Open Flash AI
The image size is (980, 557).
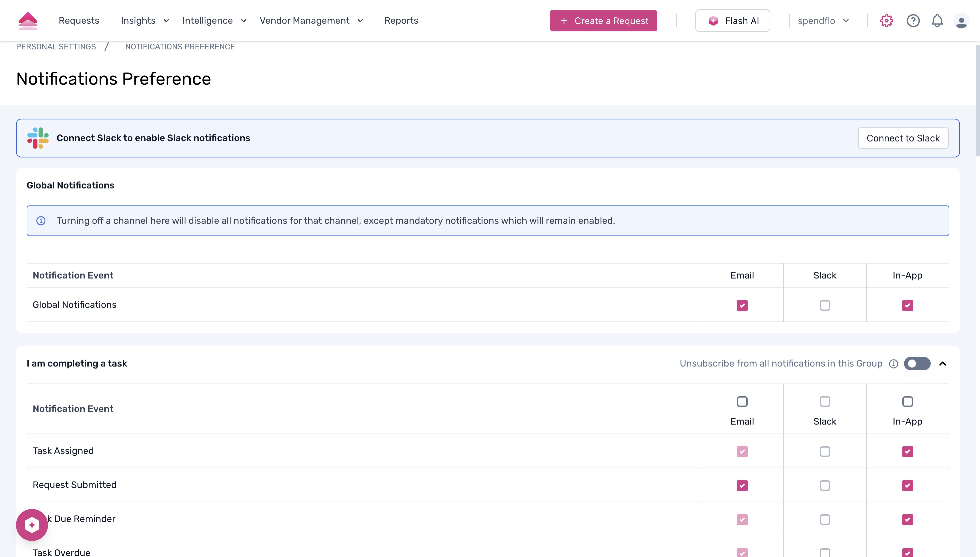732,21
